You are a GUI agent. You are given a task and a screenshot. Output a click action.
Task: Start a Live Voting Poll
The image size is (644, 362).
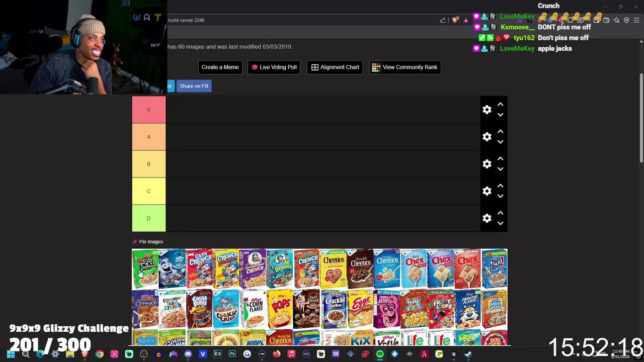point(274,67)
